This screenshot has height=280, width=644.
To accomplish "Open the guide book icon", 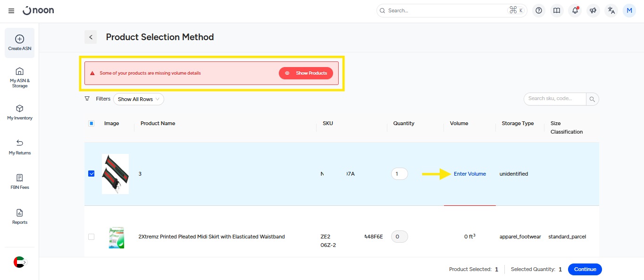I will [x=557, y=10].
